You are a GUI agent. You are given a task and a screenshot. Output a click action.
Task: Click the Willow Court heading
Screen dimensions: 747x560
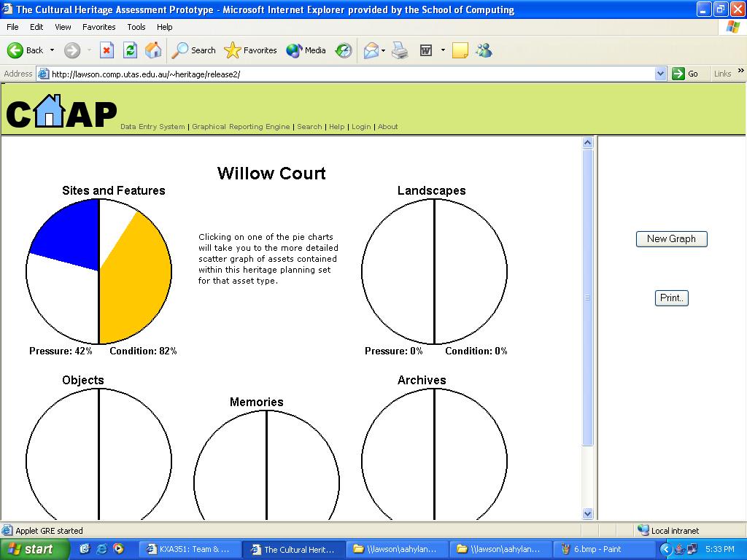point(271,173)
